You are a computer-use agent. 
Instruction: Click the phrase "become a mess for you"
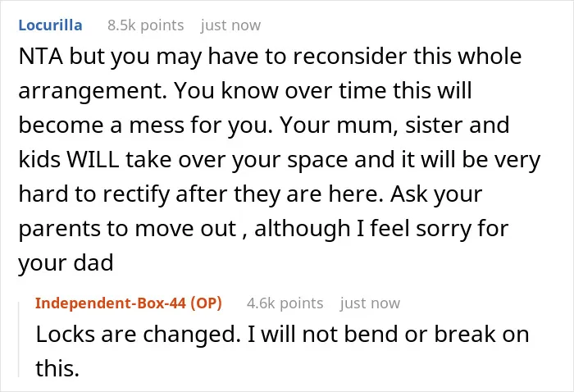(144, 125)
